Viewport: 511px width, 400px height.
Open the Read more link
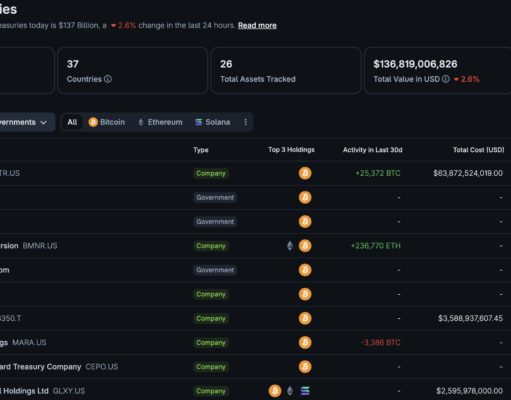click(257, 25)
